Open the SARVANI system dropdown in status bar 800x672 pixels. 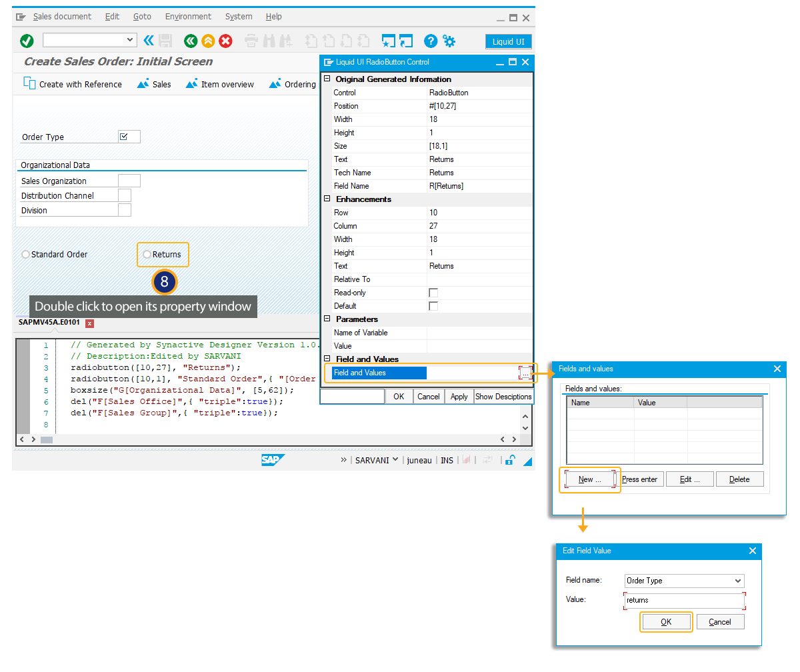(395, 459)
